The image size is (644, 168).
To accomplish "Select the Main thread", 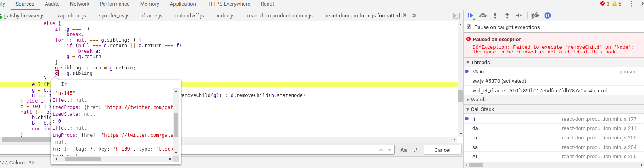I will tap(554, 71).
